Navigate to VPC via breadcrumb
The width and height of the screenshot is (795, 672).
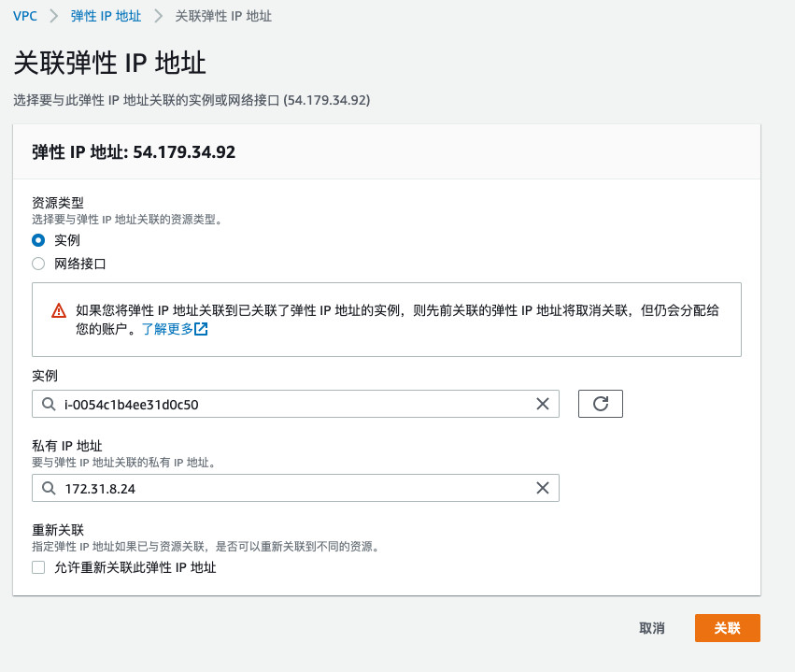[26, 16]
